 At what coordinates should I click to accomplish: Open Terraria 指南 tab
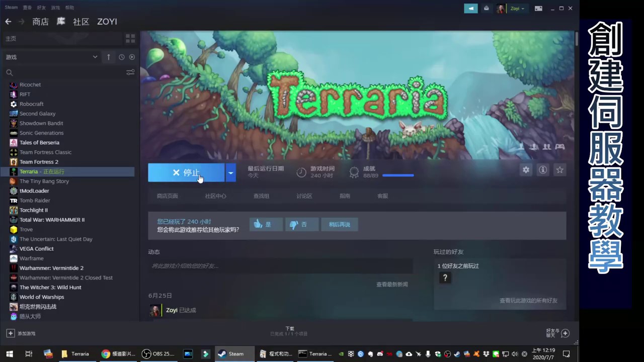click(x=345, y=196)
